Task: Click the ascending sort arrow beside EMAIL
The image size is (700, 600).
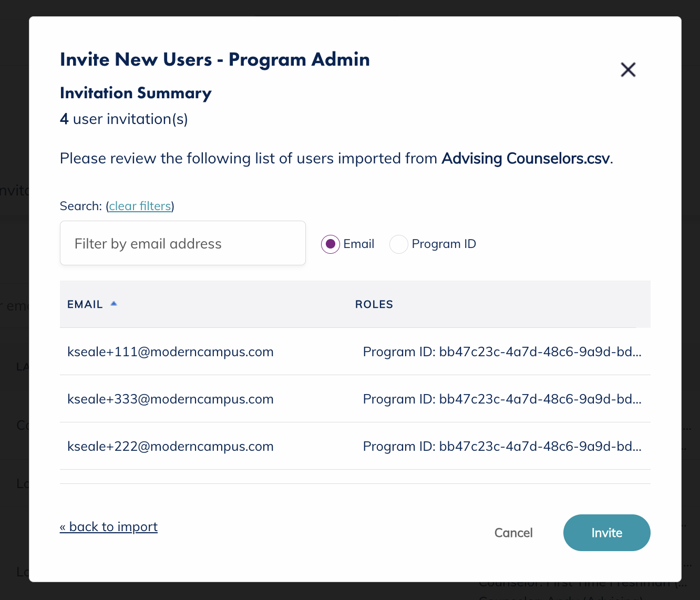Action: [x=114, y=304]
